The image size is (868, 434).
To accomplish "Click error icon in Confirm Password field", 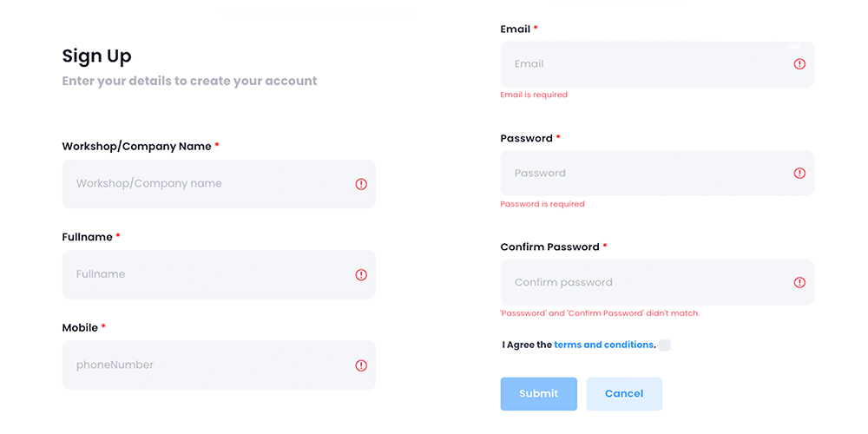I will (x=799, y=282).
